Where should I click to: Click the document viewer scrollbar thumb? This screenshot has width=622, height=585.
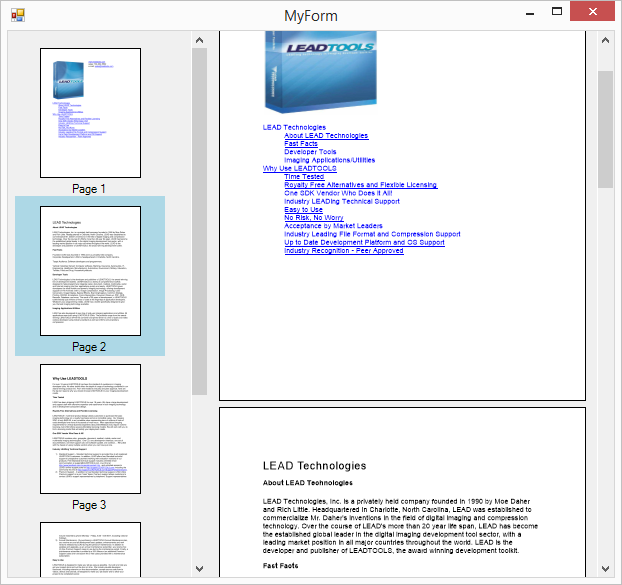(605, 129)
